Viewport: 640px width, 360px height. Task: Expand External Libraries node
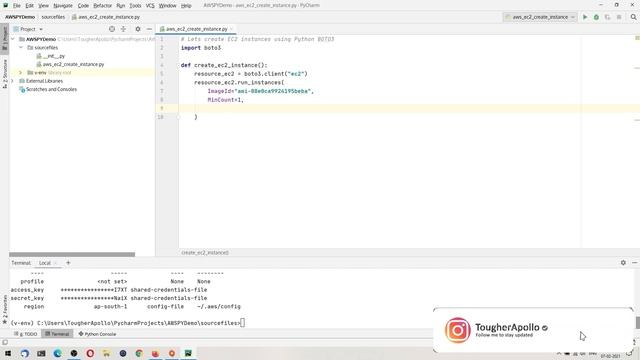pos(13,81)
